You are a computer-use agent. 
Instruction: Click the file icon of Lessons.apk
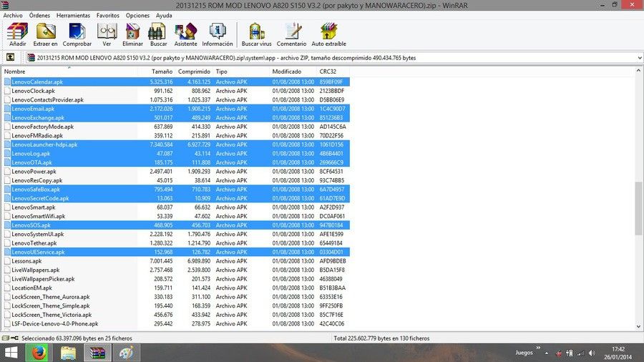pyautogui.click(x=7, y=261)
